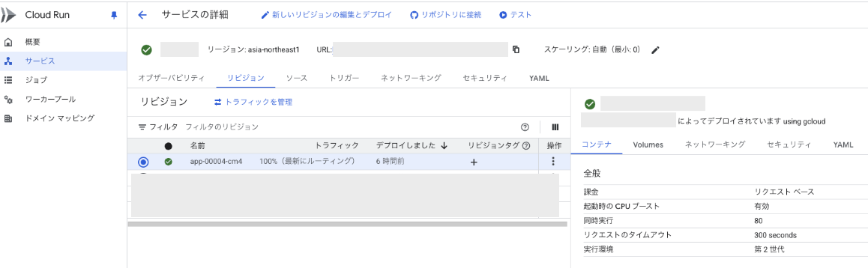868x277 pixels.
Task: Toggle the pin icon beside Cloud Run
Action: [x=114, y=16]
